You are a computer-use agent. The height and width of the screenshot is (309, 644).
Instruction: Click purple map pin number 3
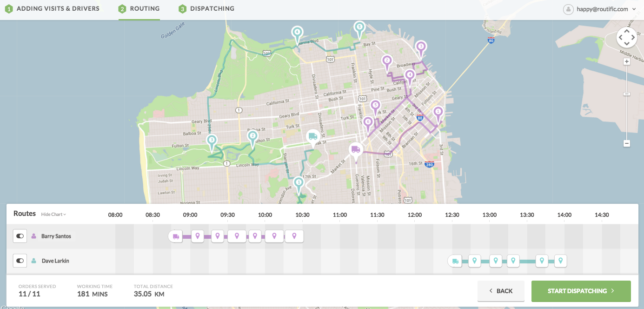421,49
